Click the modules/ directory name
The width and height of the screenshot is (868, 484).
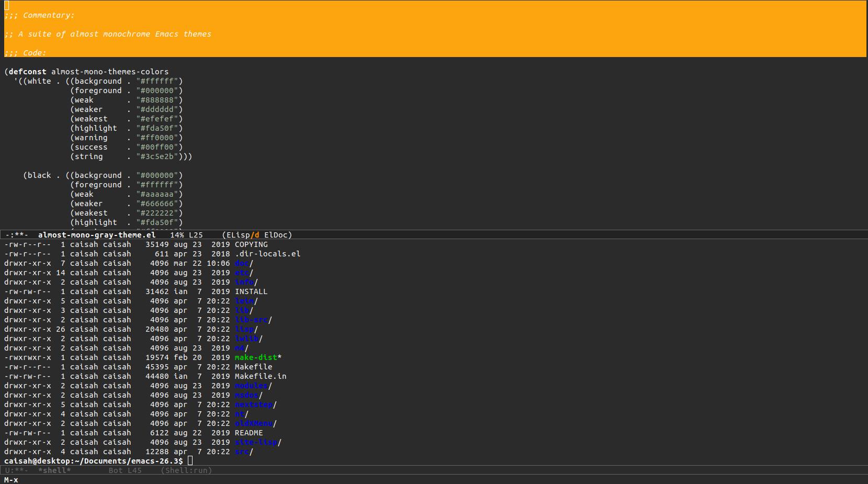point(253,386)
